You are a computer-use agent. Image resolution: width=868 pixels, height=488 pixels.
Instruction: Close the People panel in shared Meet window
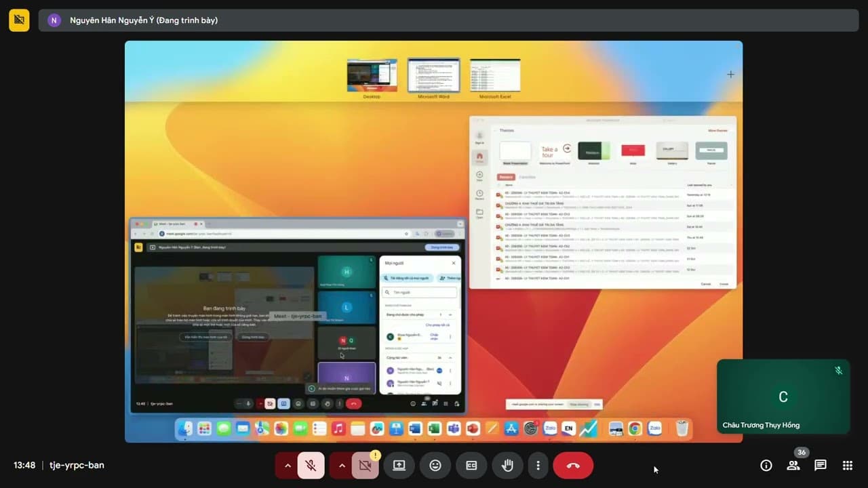point(454,263)
